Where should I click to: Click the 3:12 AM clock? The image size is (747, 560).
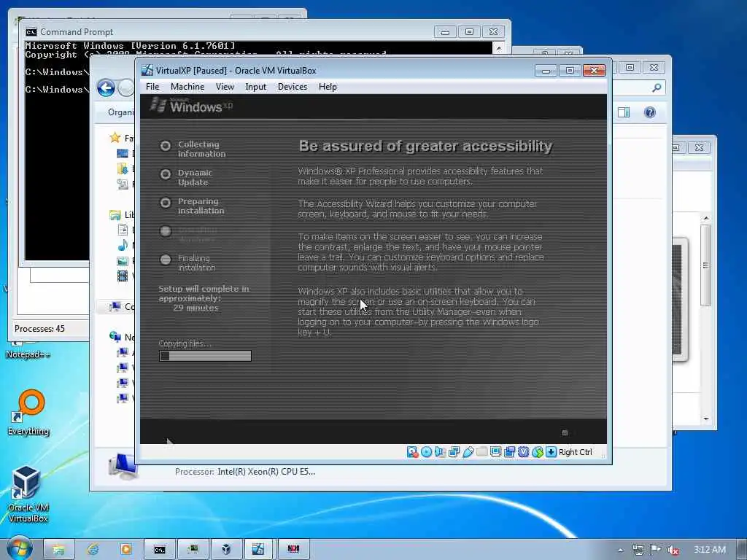[710, 550]
